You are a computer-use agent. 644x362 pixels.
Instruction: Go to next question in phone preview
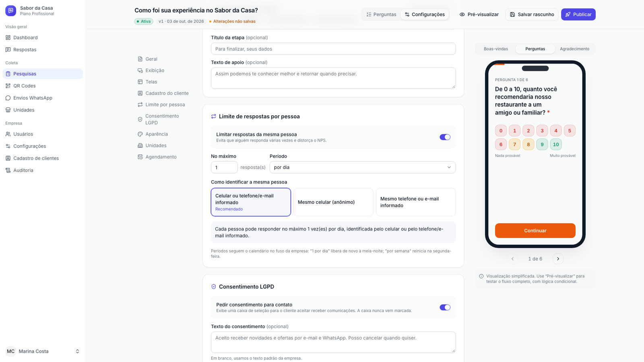pyautogui.click(x=558, y=259)
